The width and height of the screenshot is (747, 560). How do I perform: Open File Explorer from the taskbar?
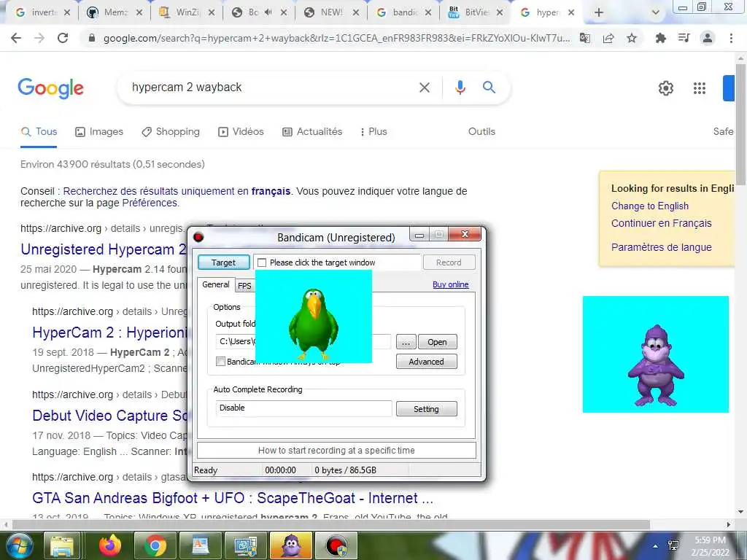61,545
